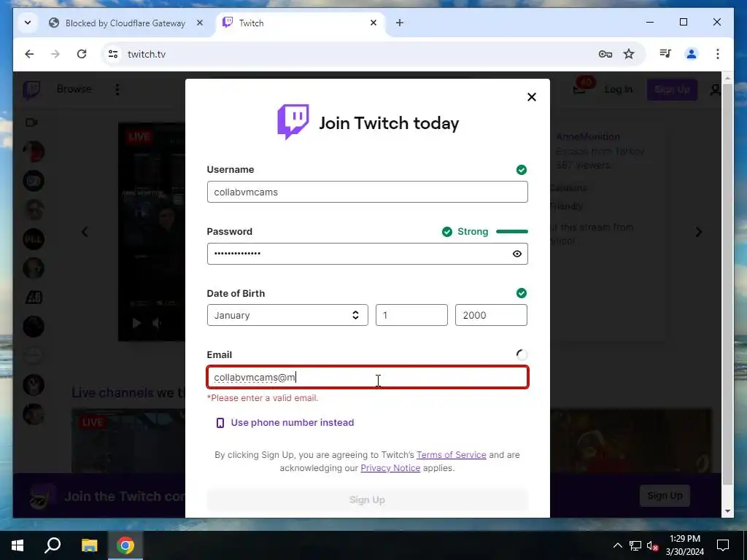Screen dimensions: 747x560
Task: Open Twitch user account icon
Action: tap(715, 90)
